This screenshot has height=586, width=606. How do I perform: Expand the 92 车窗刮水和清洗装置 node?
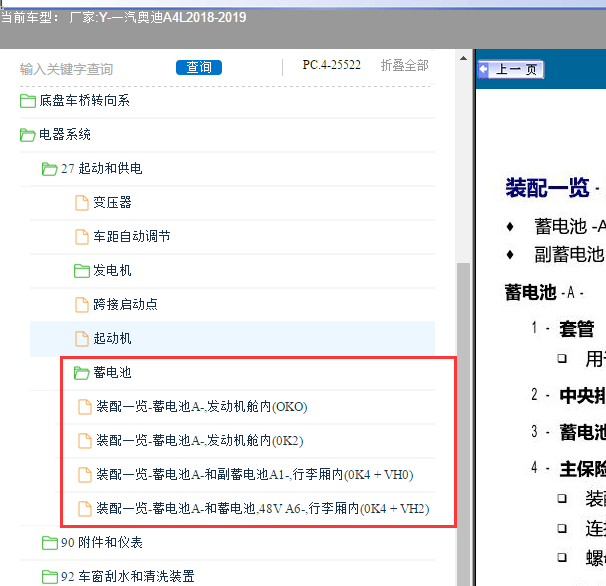[128, 577]
